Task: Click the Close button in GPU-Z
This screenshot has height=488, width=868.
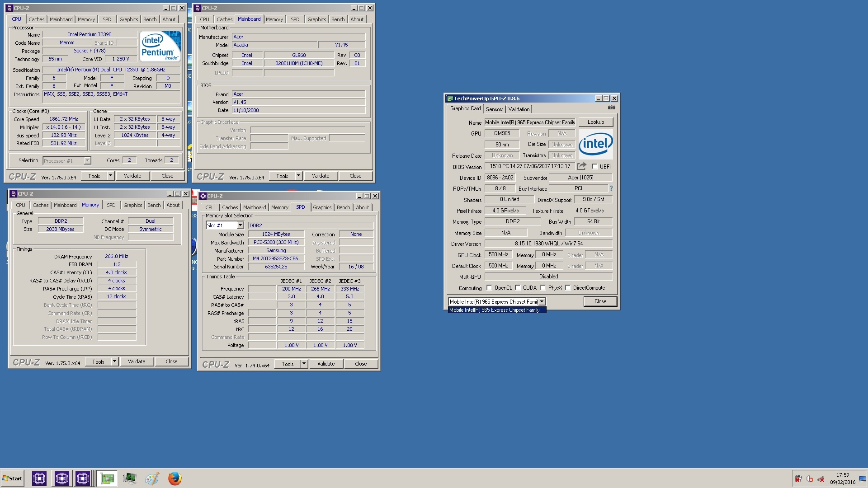Action: [x=600, y=301]
